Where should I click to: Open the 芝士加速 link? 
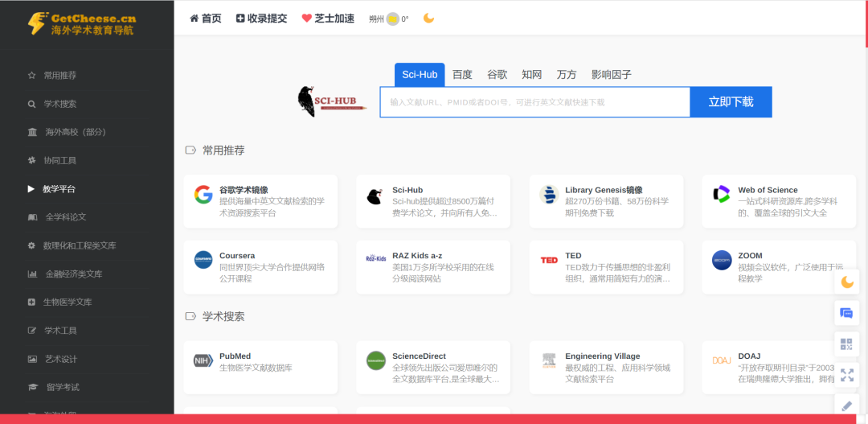328,19
